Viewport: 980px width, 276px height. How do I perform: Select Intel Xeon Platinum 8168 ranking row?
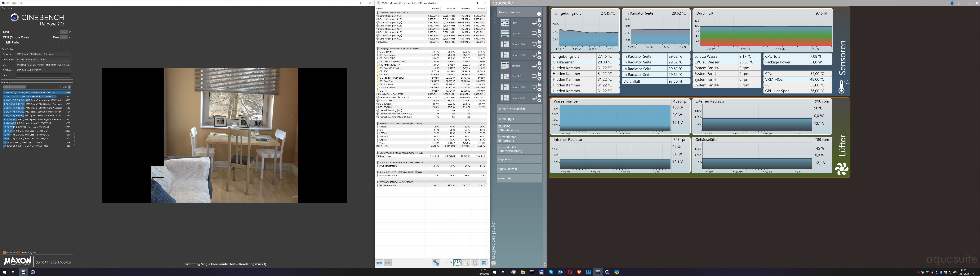coord(37,93)
